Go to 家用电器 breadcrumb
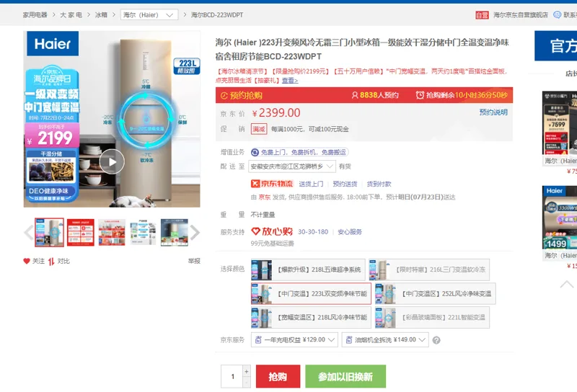The width and height of the screenshot is (577, 392). [35, 14]
